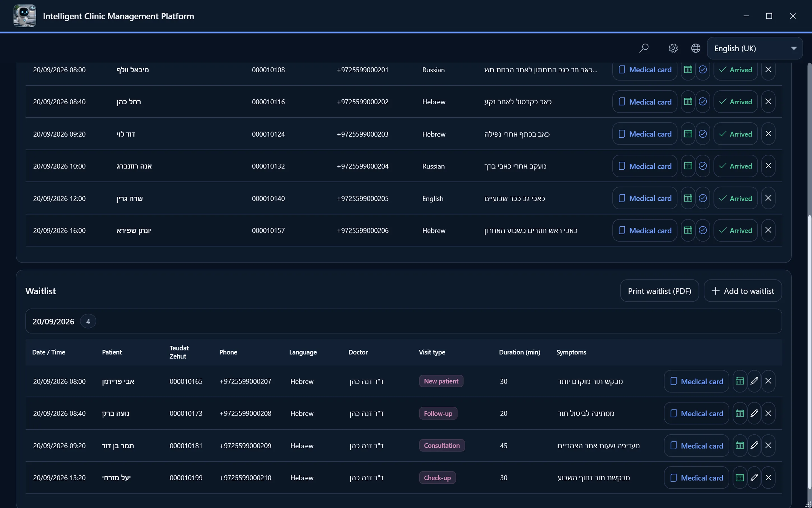The height and width of the screenshot is (508, 812).
Task: Open Medical card for patient 000010157
Action: pyautogui.click(x=645, y=230)
